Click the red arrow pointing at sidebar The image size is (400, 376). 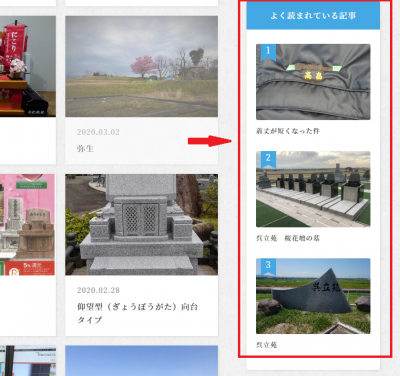[210, 141]
